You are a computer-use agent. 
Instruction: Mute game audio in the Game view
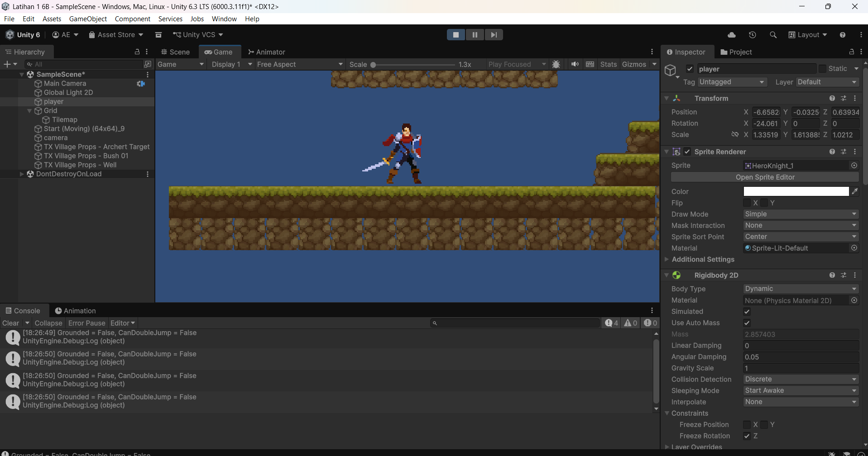[x=575, y=64]
